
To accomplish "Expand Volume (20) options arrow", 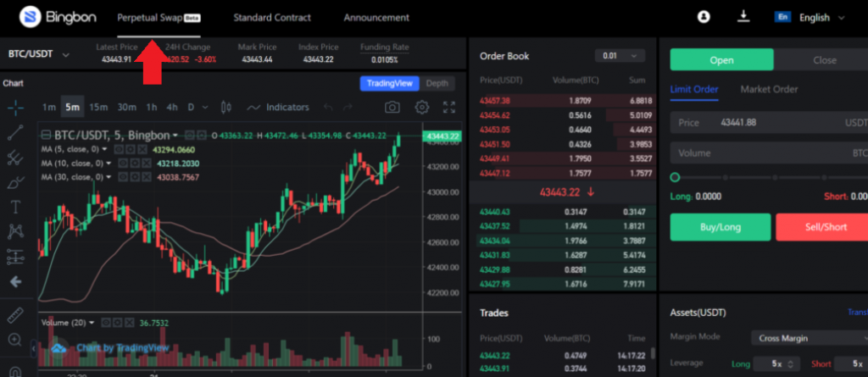I will click(x=92, y=322).
